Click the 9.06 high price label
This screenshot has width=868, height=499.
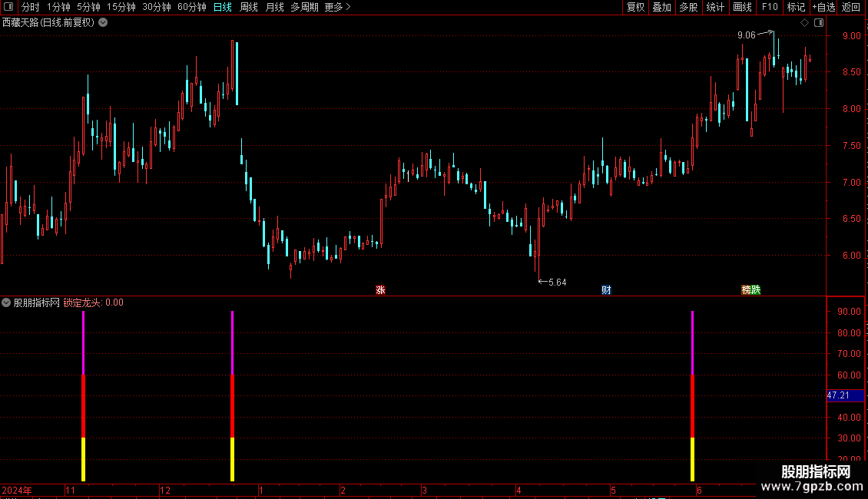pos(746,35)
